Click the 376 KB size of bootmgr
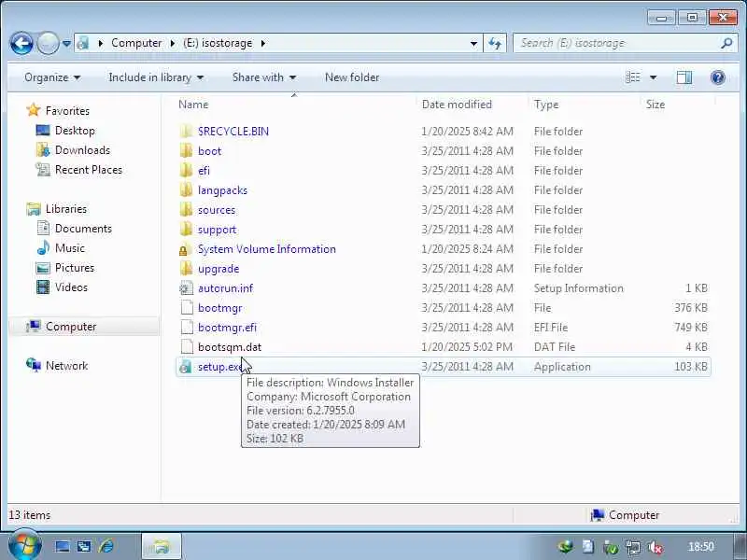Viewport: 747px width, 560px height. click(x=691, y=308)
